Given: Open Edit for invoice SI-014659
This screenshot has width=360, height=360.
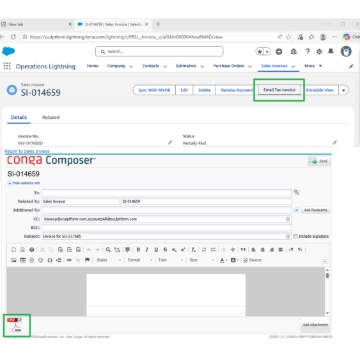Looking at the screenshot, I should (x=184, y=90).
